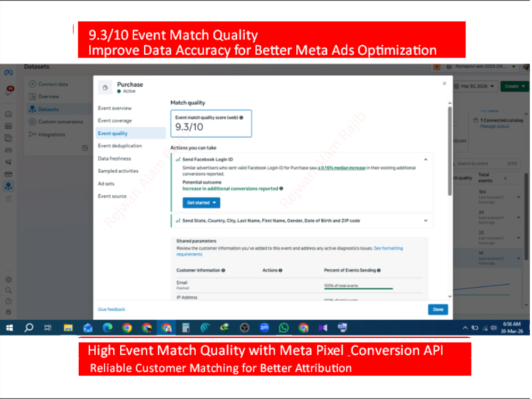Expand Send State, Country, City recommendation
The width and height of the screenshot is (532, 399).
pos(426,221)
